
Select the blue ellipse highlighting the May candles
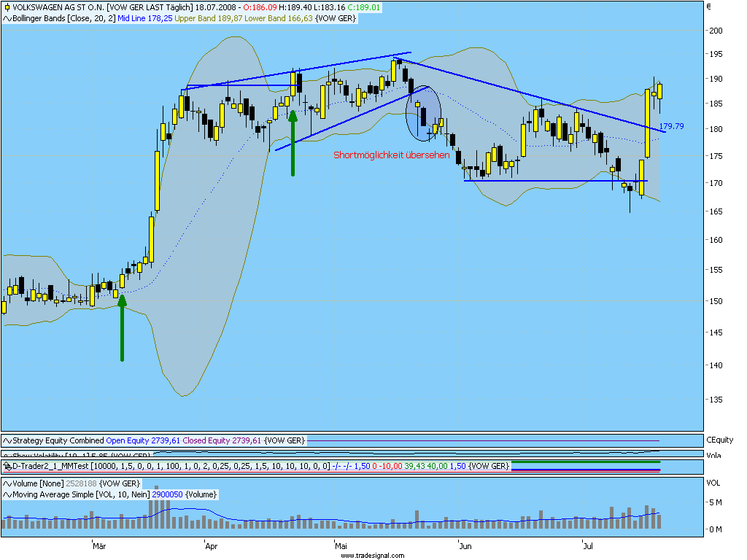[423, 113]
